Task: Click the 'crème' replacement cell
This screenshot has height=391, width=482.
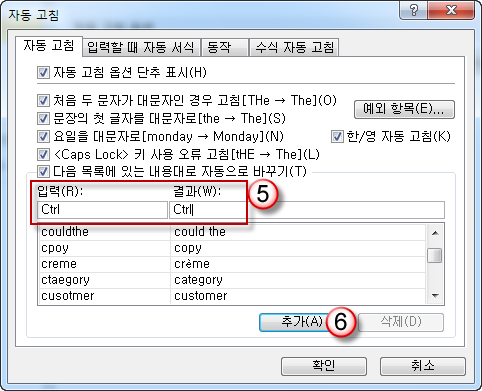Action: (x=298, y=264)
